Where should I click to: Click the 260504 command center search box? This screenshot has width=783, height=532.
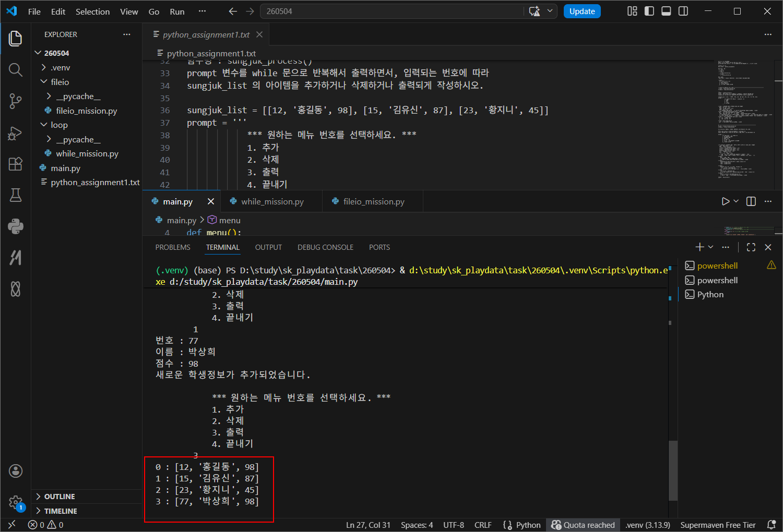pos(393,11)
